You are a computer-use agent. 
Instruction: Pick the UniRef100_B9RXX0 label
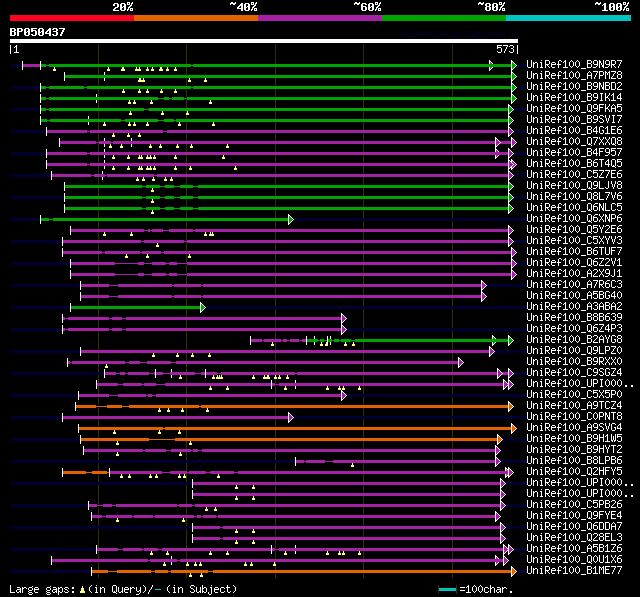pyautogui.click(x=574, y=362)
